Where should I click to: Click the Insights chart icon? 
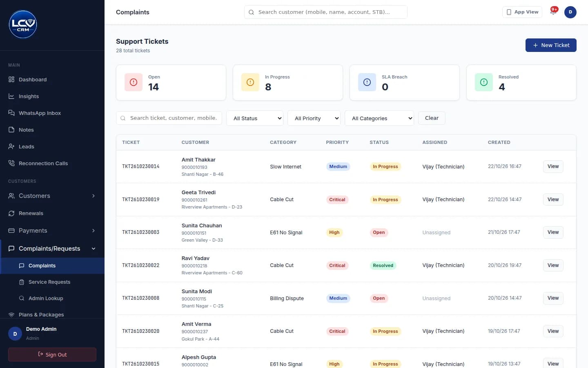click(x=11, y=96)
